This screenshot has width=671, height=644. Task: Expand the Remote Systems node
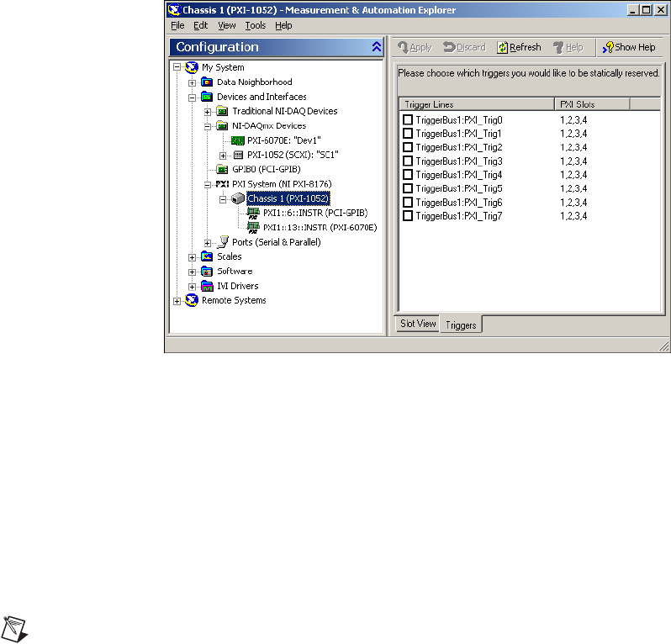[177, 301]
